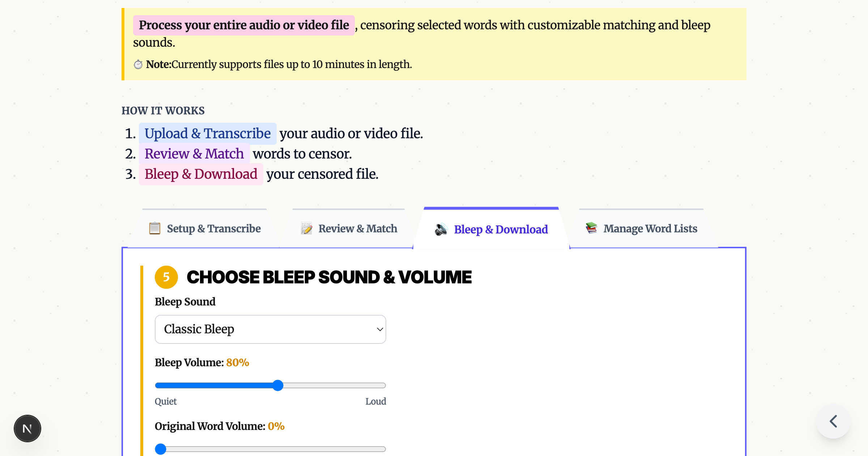Click the clipboard icon on Setup & Transcribe tab

pyautogui.click(x=154, y=228)
